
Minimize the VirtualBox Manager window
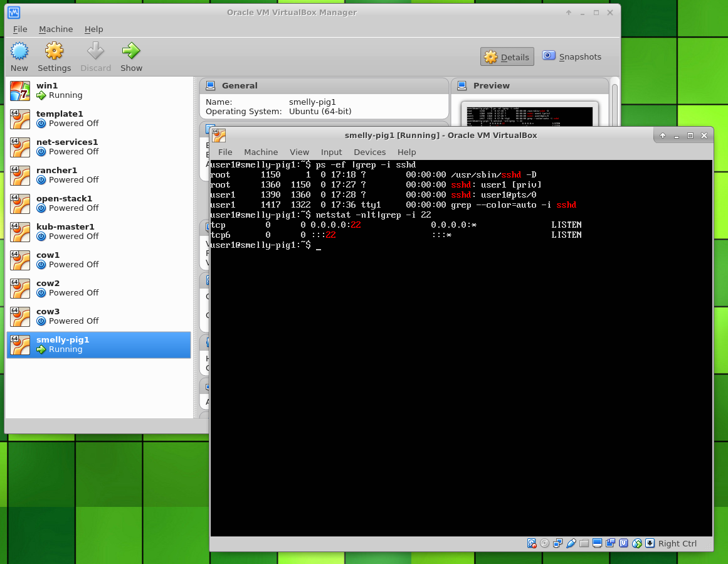(x=583, y=13)
